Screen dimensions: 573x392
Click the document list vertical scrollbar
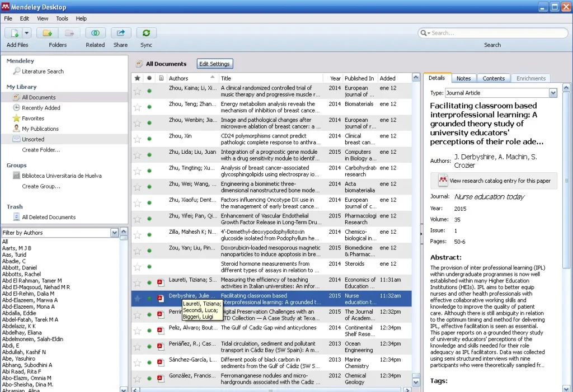point(416,224)
